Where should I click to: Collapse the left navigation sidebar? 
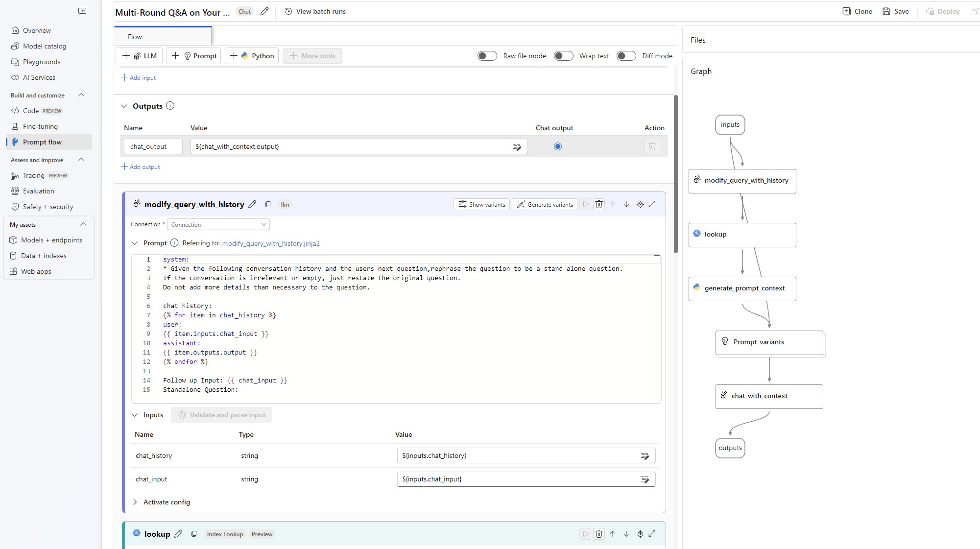[82, 11]
